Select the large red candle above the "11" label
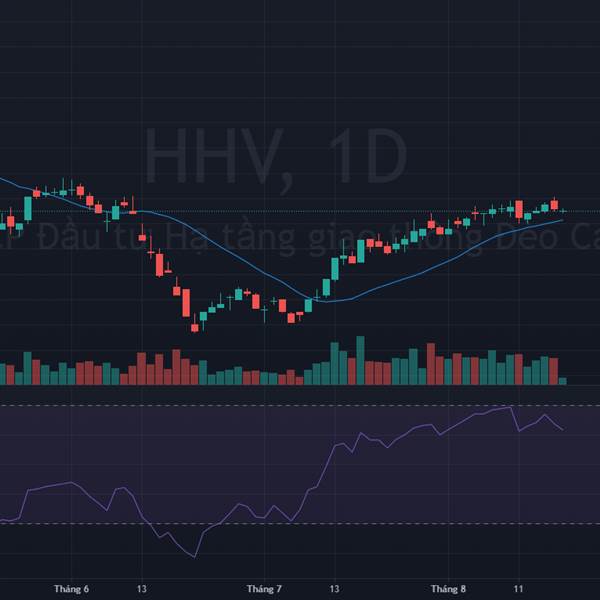This screenshot has height=600, width=600. pyautogui.click(x=519, y=209)
